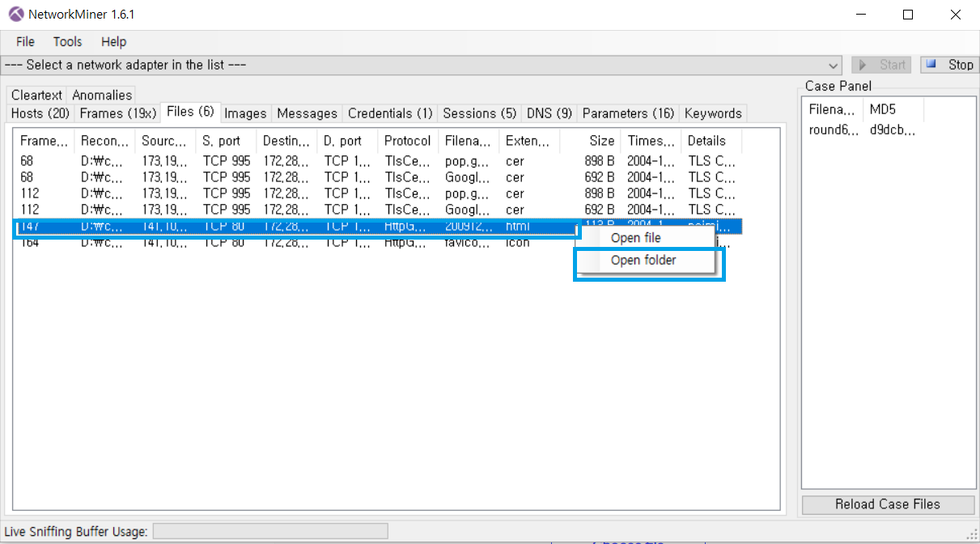
Task: Choose Open file from context menu
Action: 644,238
